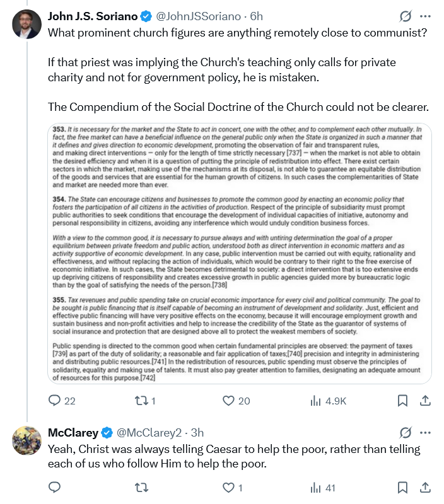Bookmark John J.S. Soriano's tweet
The height and width of the screenshot is (504, 444).
(402, 401)
